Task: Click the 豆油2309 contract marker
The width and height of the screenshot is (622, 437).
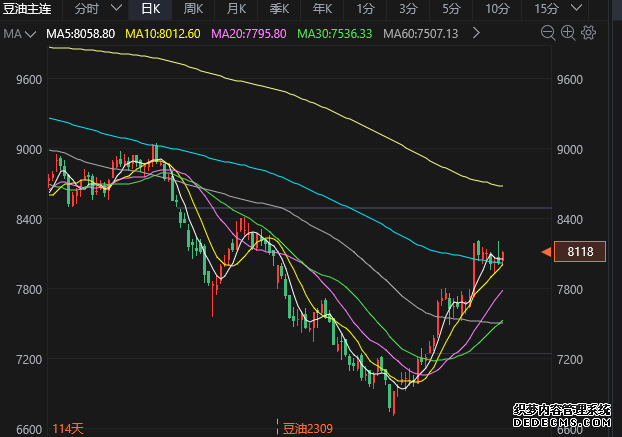Action: click(x=308, y=428)
